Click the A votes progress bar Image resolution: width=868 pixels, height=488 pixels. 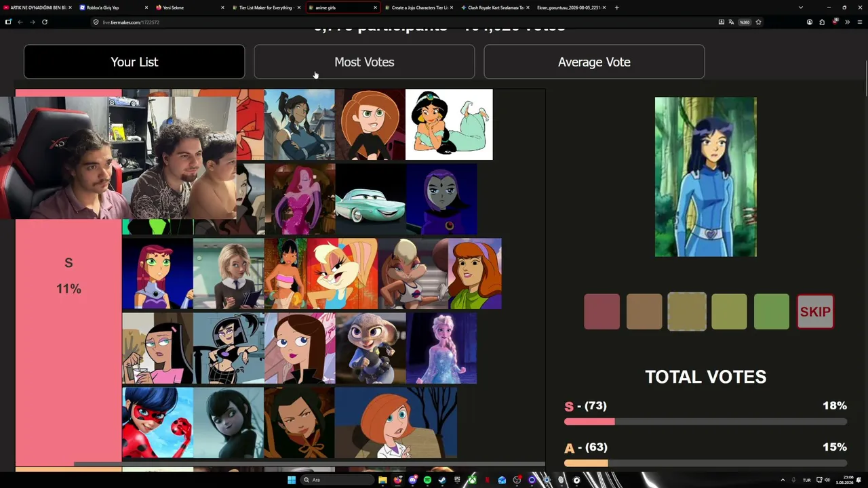(705, 463)
